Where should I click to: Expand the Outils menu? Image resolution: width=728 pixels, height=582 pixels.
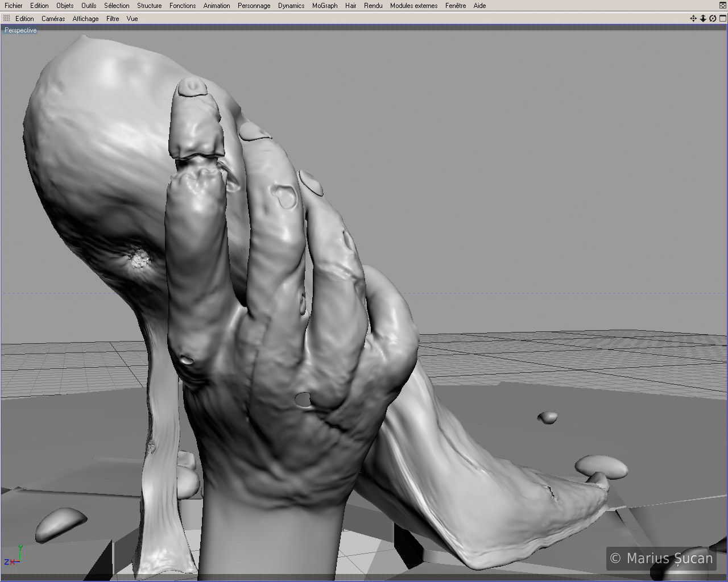coord(89,6)
